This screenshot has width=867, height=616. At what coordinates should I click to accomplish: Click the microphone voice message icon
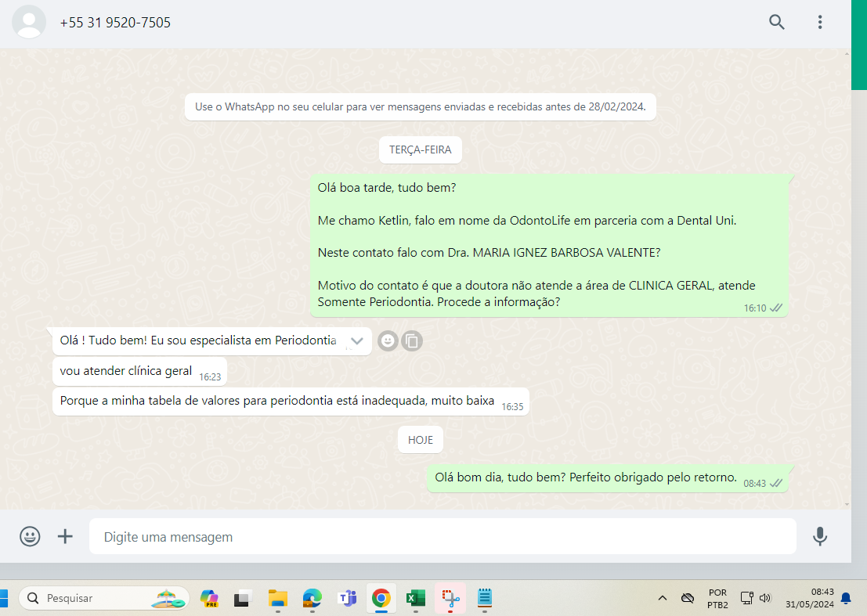[x=820, y=536]
